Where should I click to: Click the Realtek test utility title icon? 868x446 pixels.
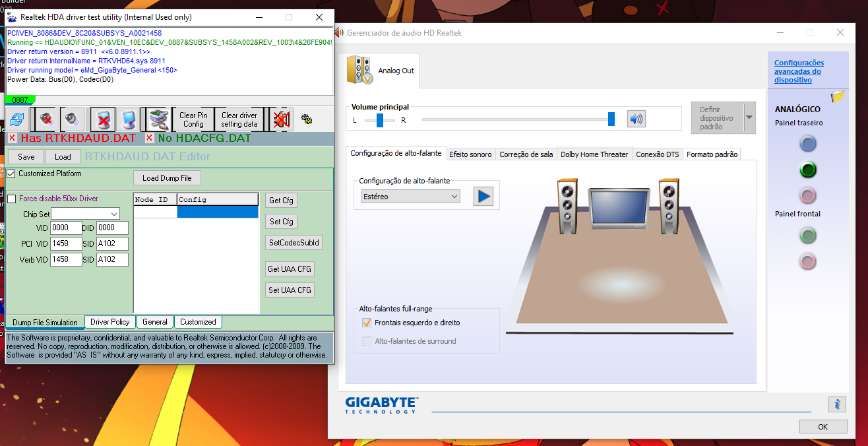tap(12, 17)
